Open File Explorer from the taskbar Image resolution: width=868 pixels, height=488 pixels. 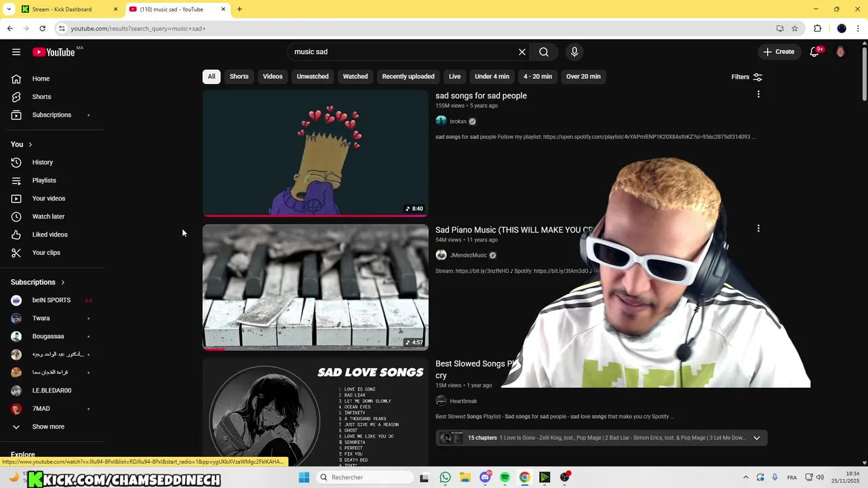click(x=465, y=477)
